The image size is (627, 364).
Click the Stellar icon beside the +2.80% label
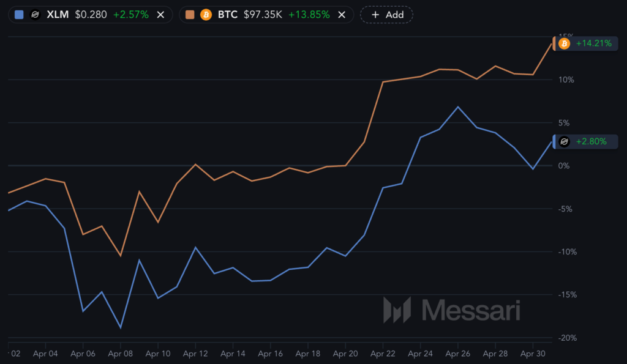(564, 141)
